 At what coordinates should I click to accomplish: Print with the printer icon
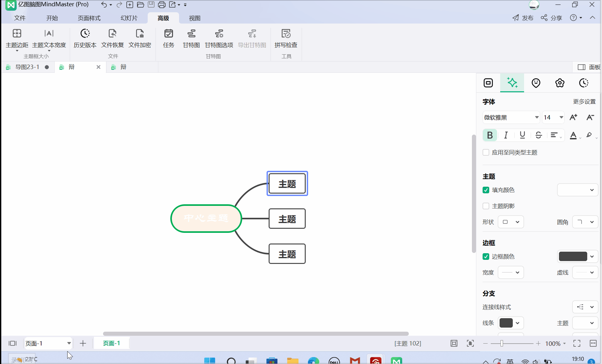162,5
